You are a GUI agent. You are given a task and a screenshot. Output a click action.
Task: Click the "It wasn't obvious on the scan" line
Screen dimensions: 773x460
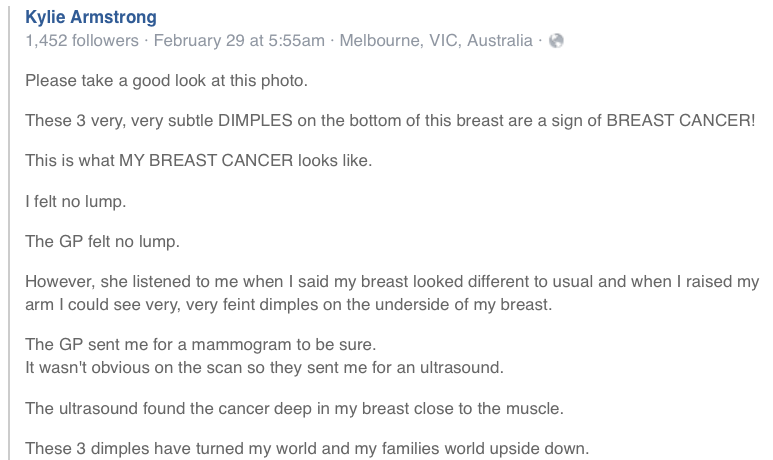tap(263, 367)
